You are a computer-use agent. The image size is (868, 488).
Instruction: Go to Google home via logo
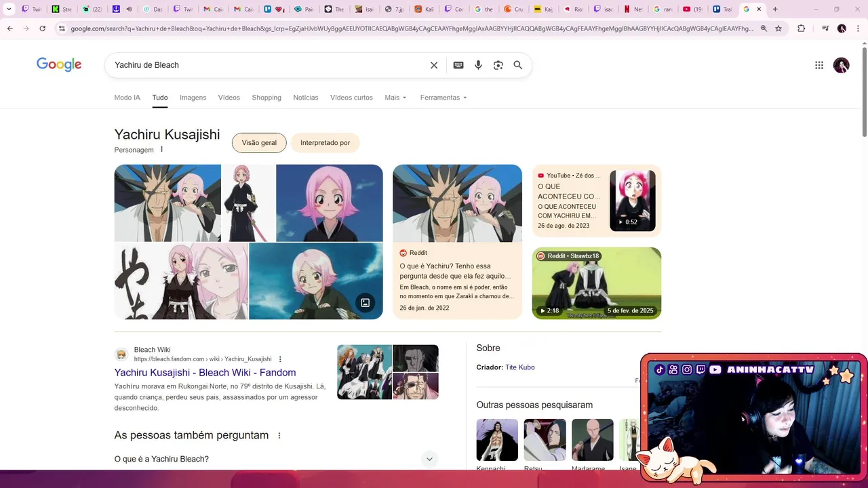click(59, 64)
